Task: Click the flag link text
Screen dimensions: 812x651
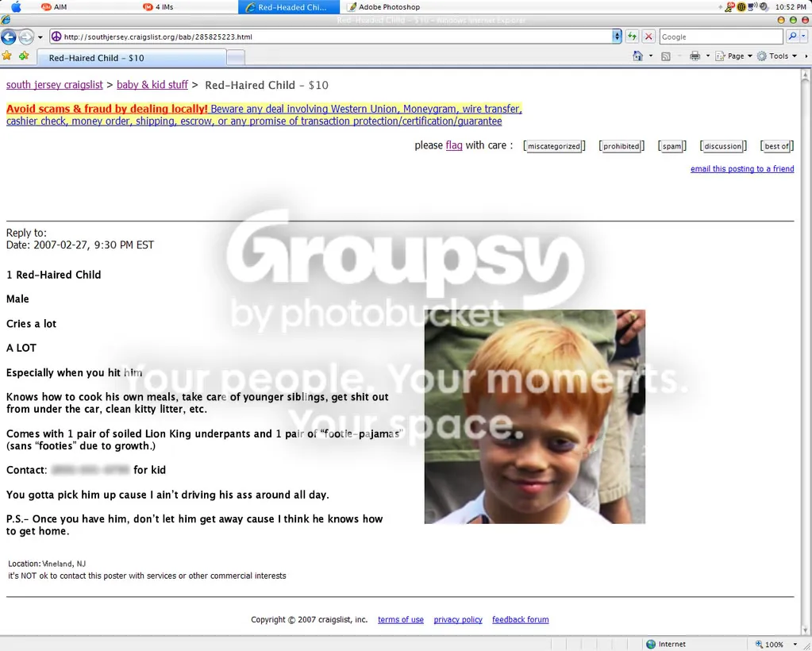Action: (x=454, y=145)
